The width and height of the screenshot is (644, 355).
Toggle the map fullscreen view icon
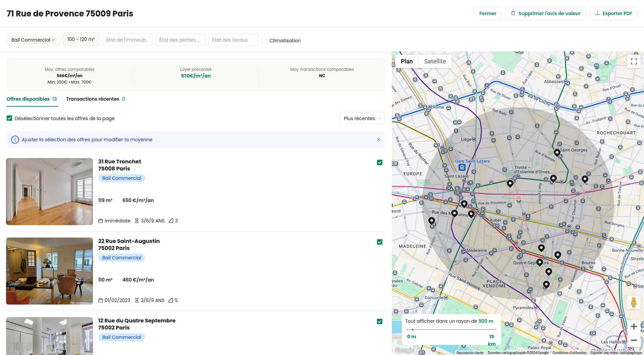634,61
